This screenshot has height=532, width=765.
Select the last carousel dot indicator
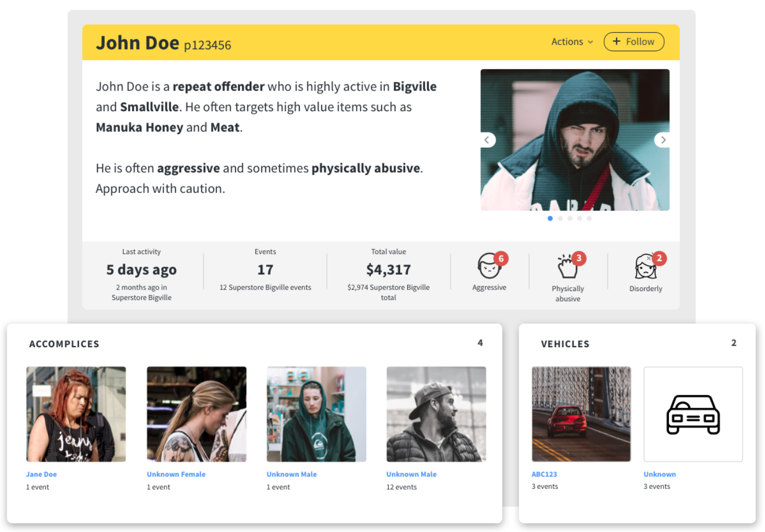[589, 219]
